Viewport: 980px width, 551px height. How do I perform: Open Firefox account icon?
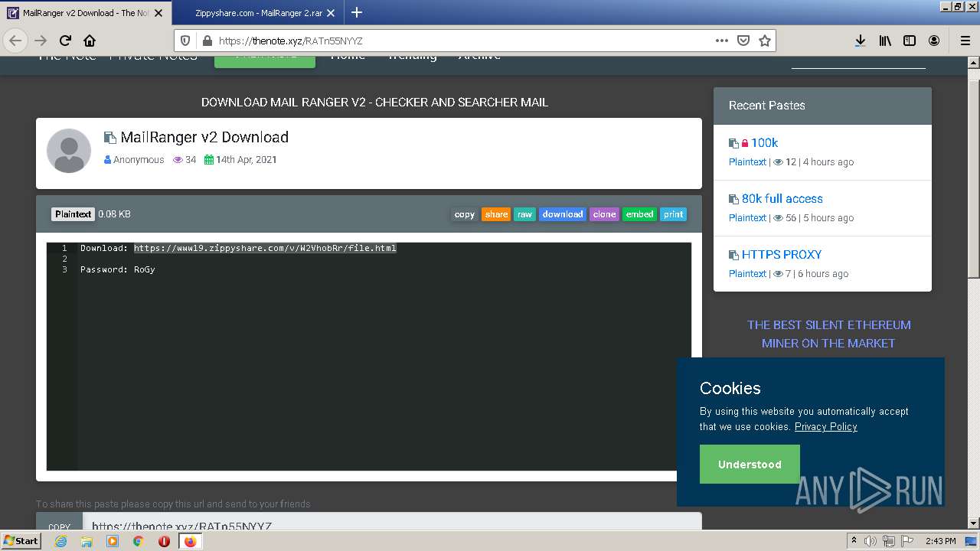pyautogui.click(x=934, y=41)
